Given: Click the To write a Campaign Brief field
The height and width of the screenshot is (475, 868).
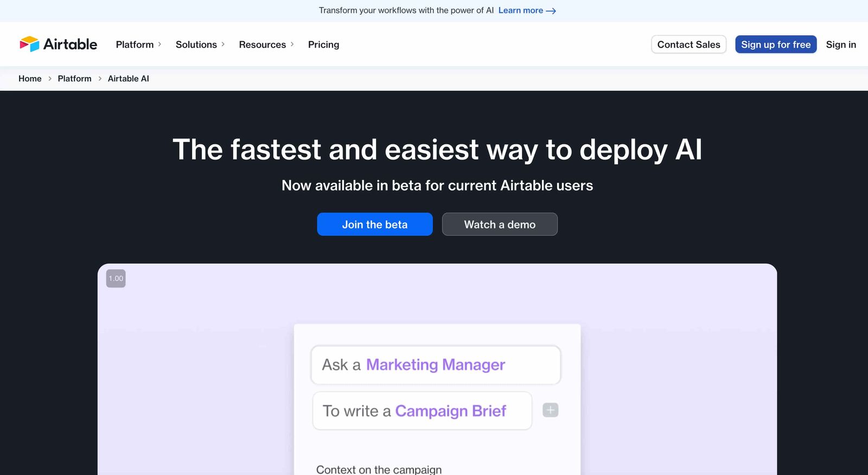Looking at the screenshot, I should click(422, 411).
